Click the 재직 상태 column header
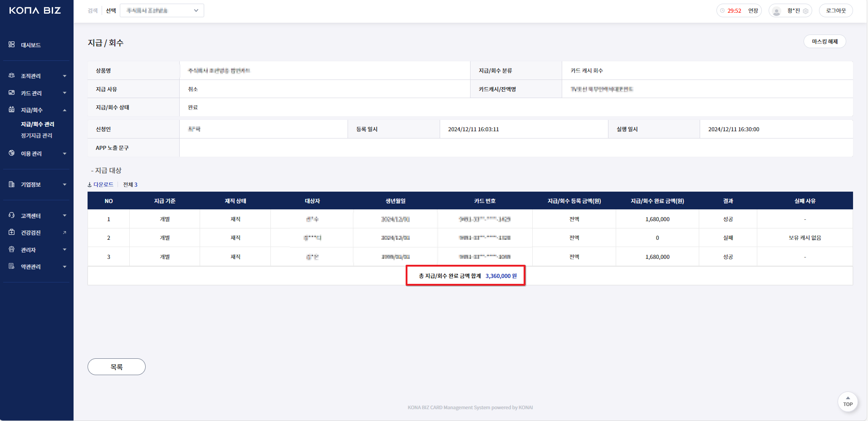 [235, 201]
